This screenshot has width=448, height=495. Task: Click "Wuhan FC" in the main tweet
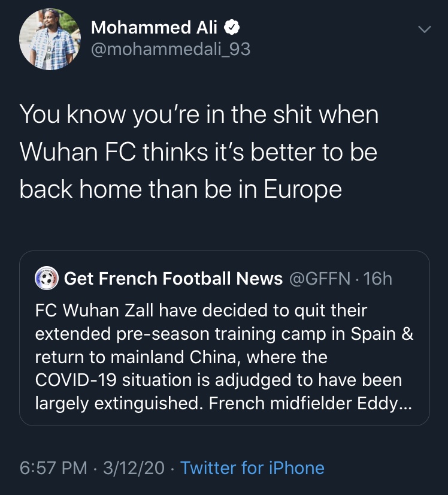coord(77,152)
